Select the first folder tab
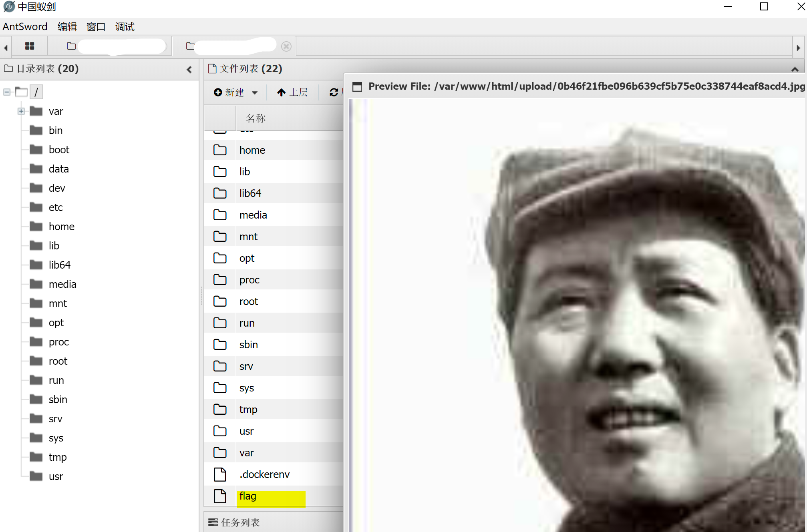The image size is (807, 532). click(110, 46)
